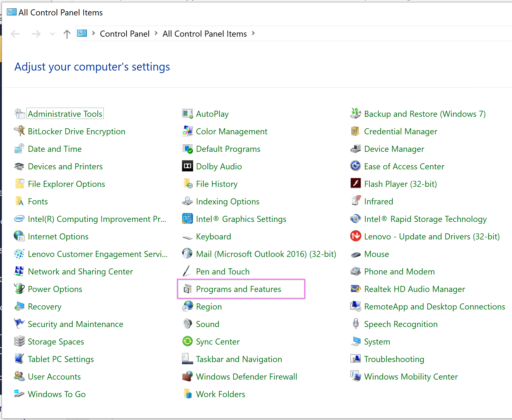Select All Control Panel Items breadcrumb
This screenshot has width=512, height=420.
[205, 34]
